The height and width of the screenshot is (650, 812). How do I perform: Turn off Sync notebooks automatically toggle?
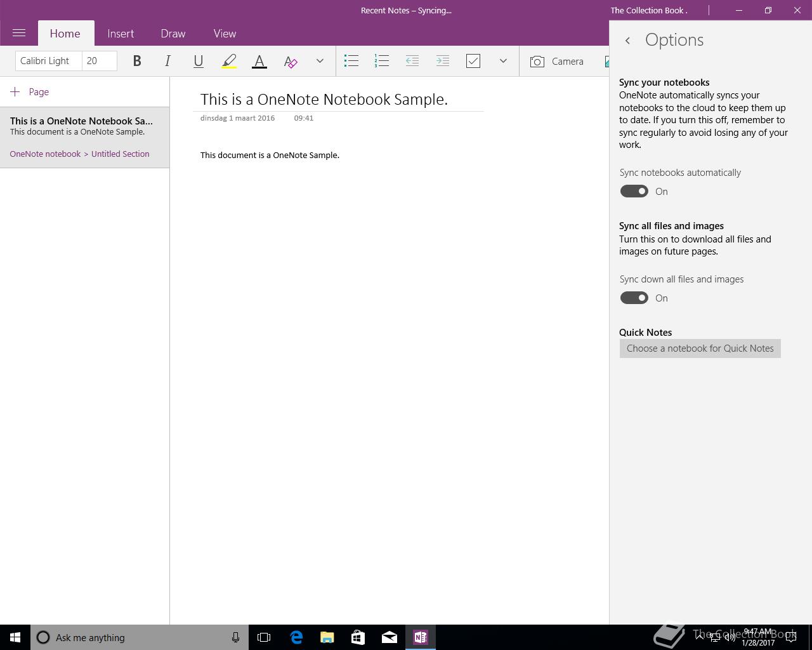pos(634,191)
